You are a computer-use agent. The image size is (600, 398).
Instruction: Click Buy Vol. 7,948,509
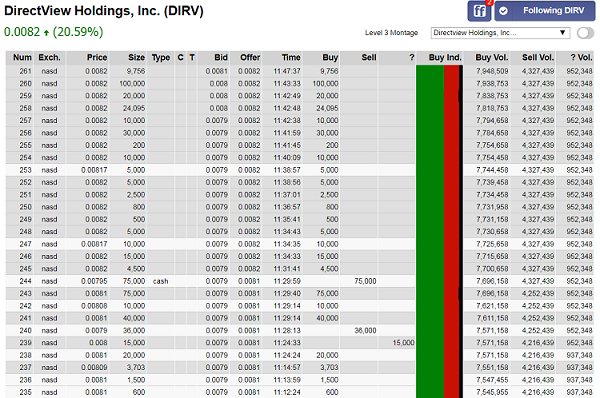[492, 71]
